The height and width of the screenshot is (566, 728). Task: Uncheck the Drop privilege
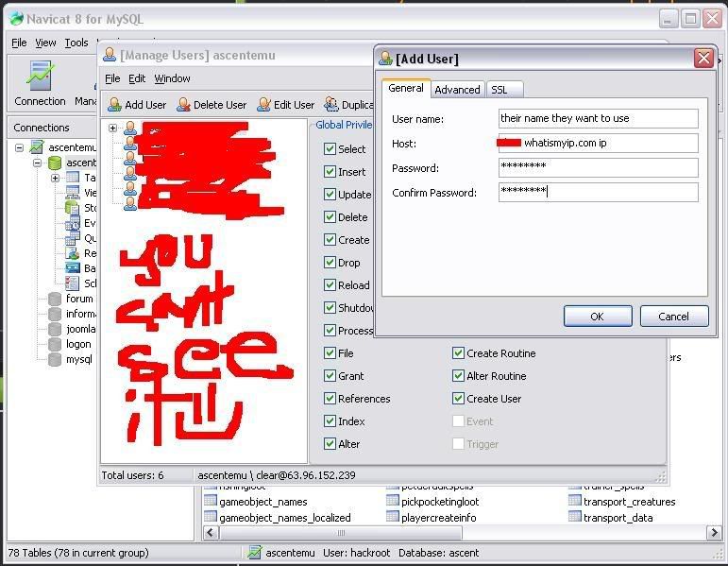[x=330, y=263]
